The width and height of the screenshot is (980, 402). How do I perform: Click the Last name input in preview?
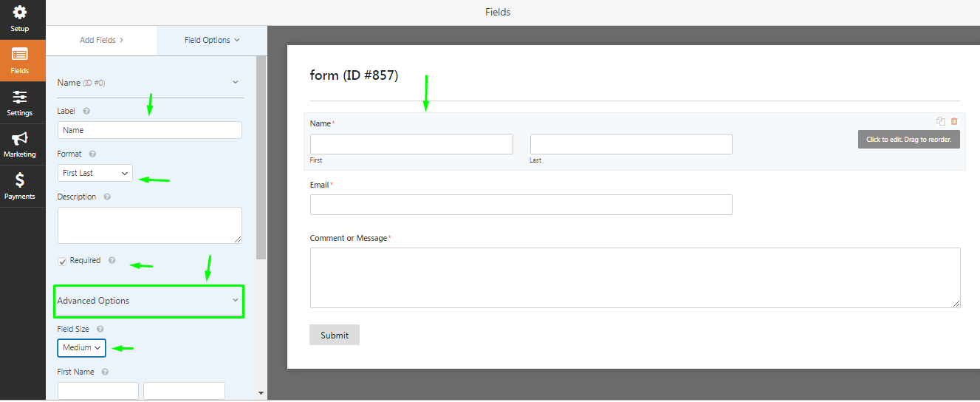coord(631,144)
